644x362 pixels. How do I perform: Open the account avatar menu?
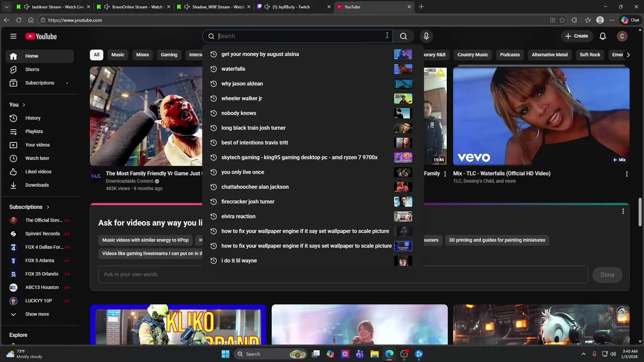coord(622,36)
